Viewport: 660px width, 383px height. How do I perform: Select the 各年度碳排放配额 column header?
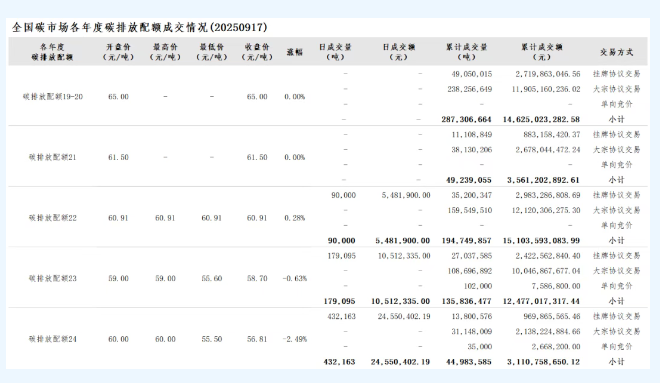(x=52, y=52)
